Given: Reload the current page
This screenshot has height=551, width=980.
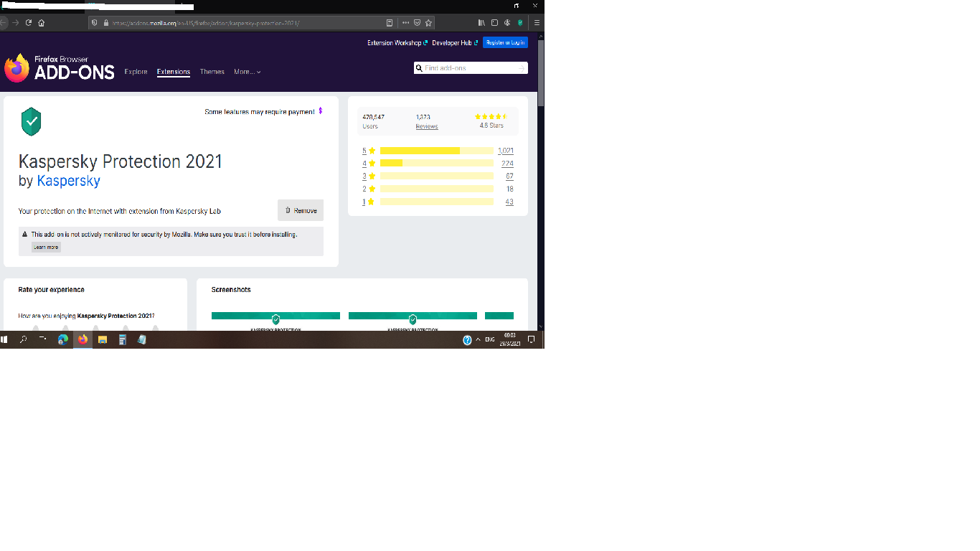Looking at the screenshot, I should (29, 23).
